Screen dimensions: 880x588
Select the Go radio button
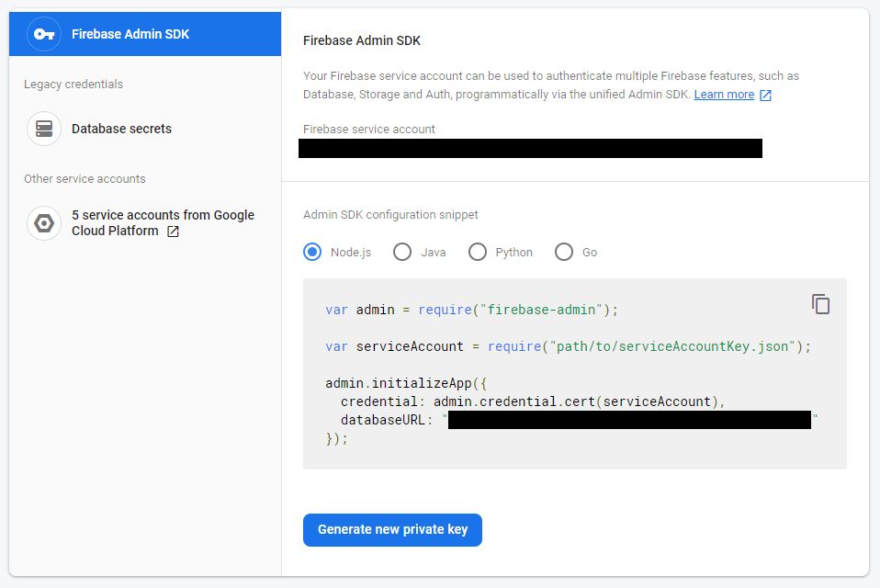(563, 252)
